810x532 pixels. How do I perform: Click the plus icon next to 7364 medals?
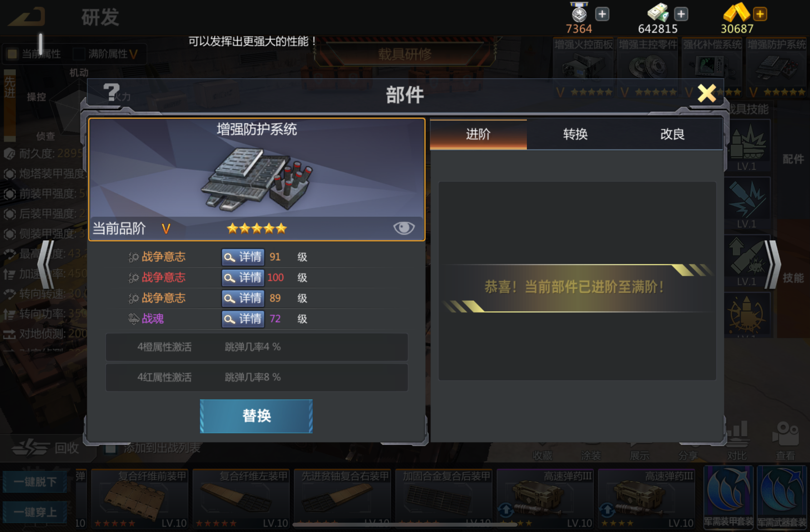click(602, 14)
